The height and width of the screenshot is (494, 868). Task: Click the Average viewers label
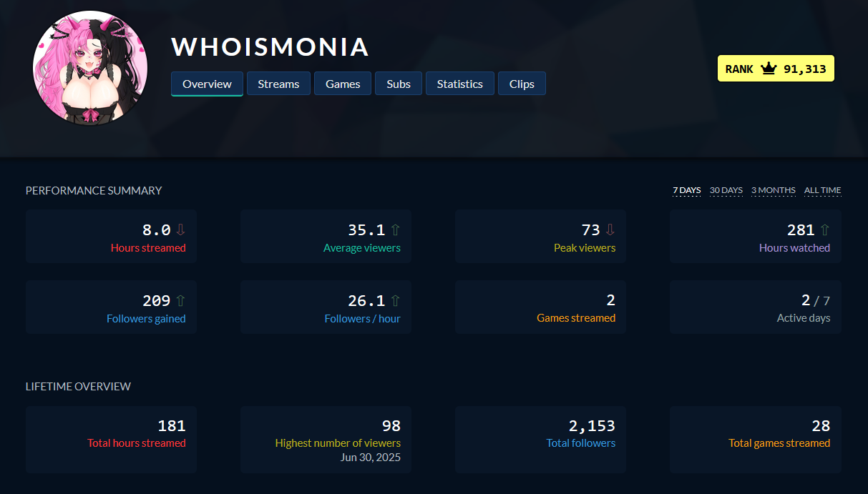[x=362, y=248]
